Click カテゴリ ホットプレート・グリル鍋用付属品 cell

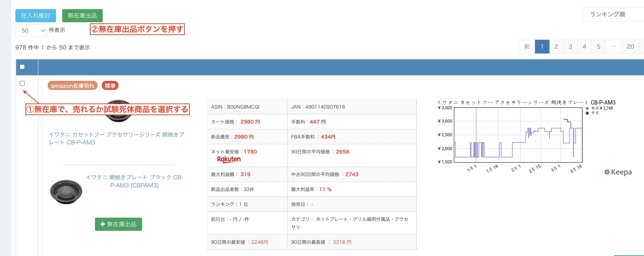pos(352,223)
